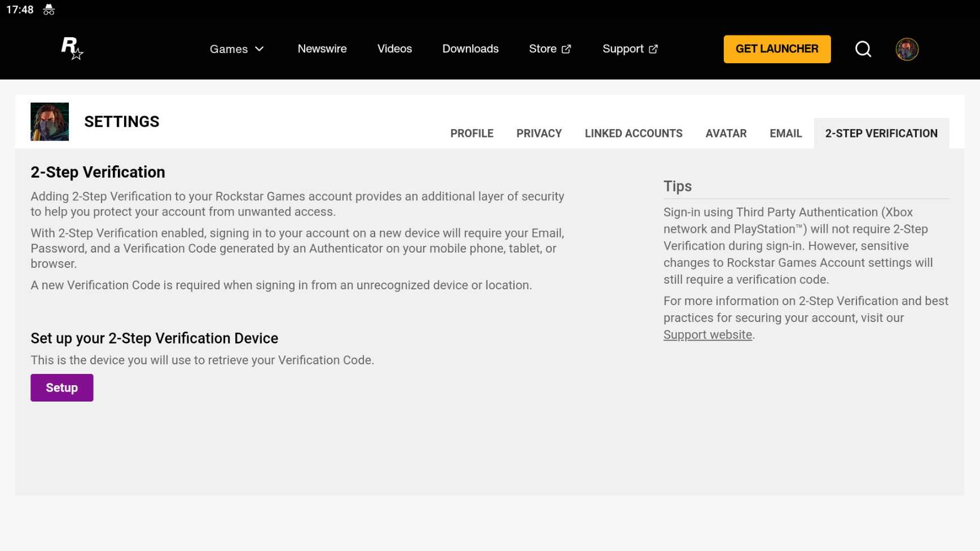
Task: Click the purple Setup button
Action: pos(61,387)
